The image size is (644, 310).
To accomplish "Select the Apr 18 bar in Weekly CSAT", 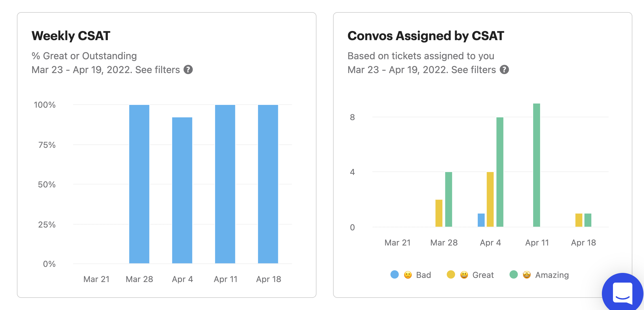I will [268, 184].
